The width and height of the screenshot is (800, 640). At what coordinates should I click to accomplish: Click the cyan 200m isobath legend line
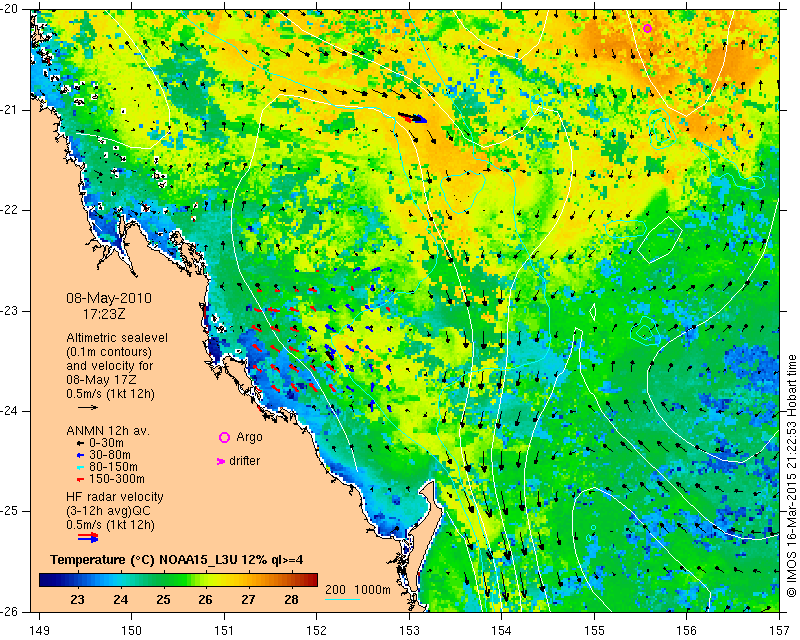coord(342,599)
